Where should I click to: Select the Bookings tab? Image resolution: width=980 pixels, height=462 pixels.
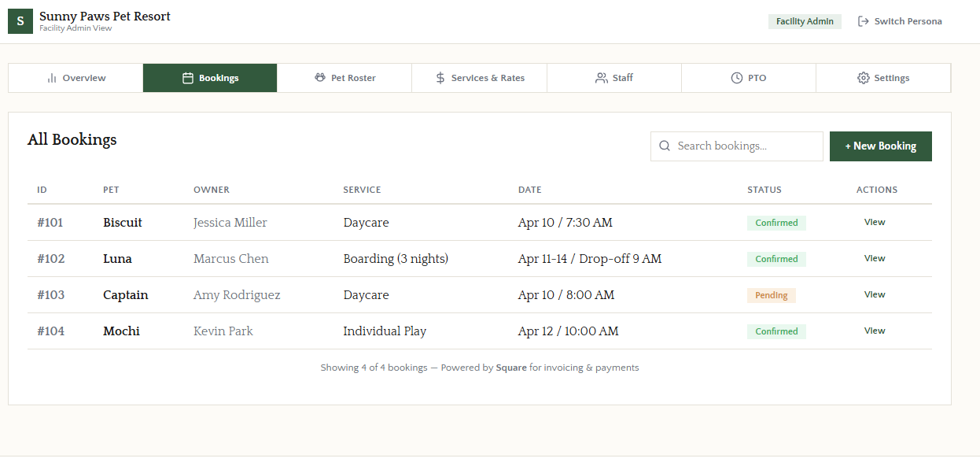(x=210, y=78)
